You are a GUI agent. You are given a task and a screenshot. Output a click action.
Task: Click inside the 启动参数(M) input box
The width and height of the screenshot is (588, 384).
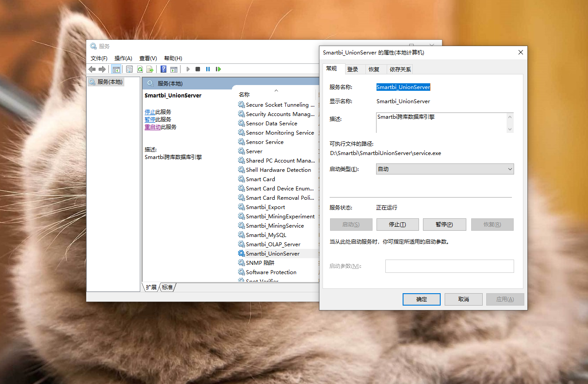tap(450, 266)
